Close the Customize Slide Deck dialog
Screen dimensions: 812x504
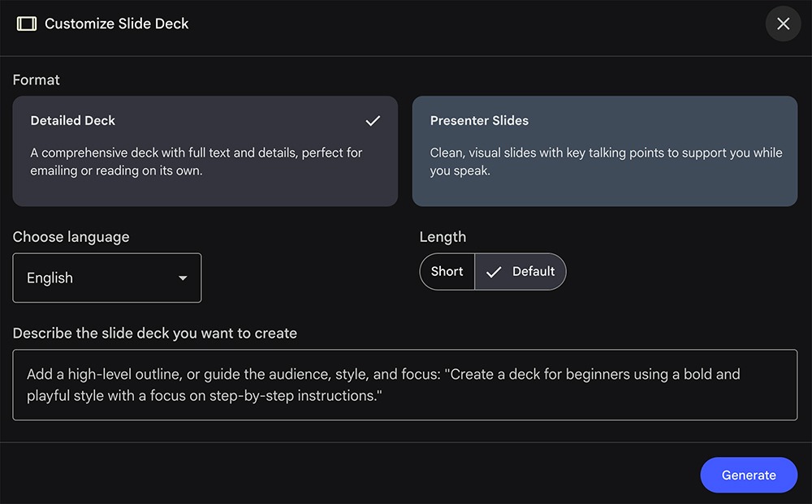[783, 24]
